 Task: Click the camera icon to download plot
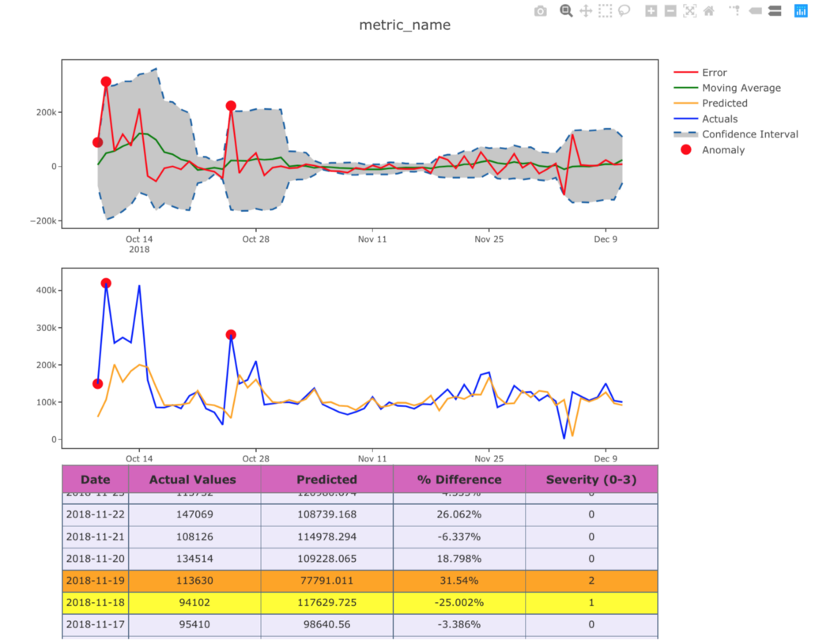(x=540, y=10)
